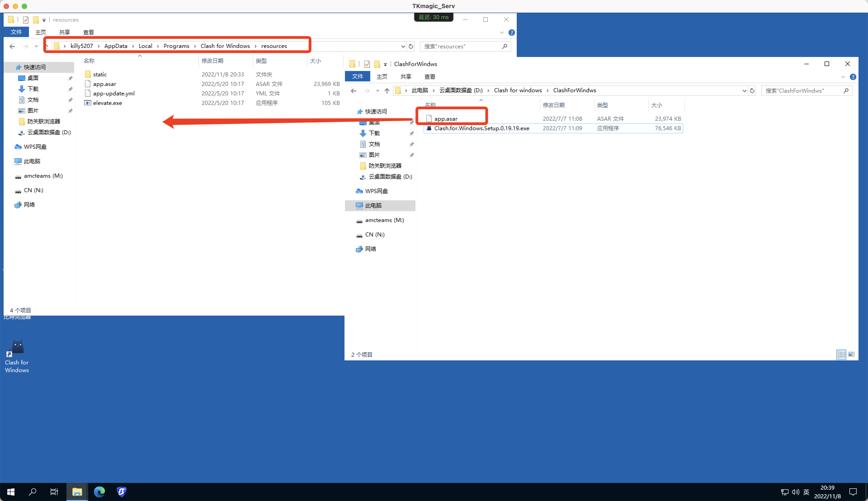Image resolution: width=868 pixels, height=501 pixels.
Task: Open the volume icon in system tray
Action: click(795, 492)
